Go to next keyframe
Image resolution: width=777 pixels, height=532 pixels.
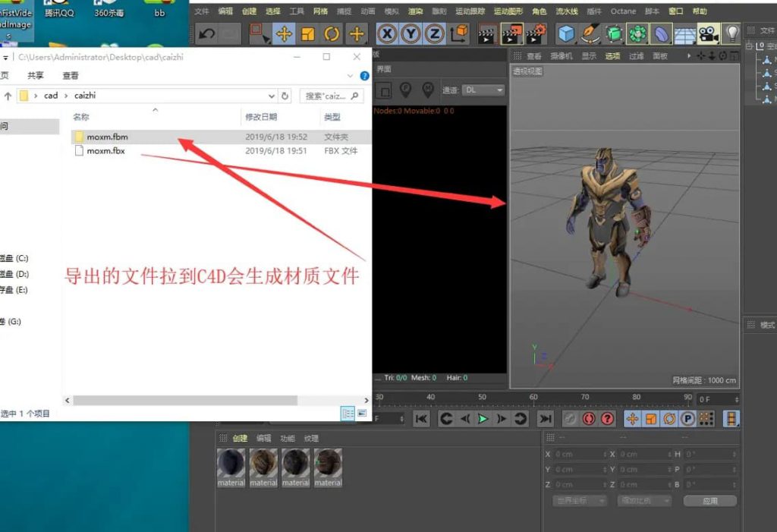click(x=520, y=419)
